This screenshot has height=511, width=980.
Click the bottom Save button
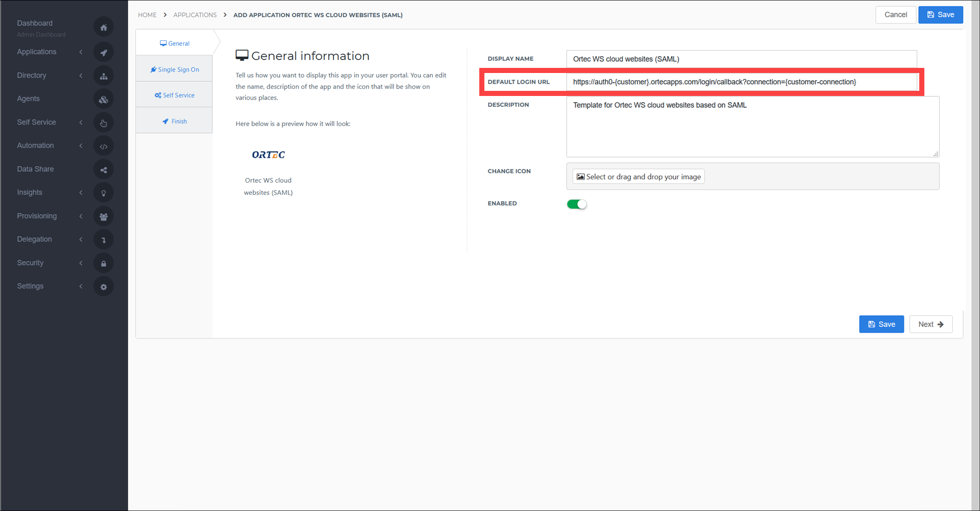pos(881,324)
